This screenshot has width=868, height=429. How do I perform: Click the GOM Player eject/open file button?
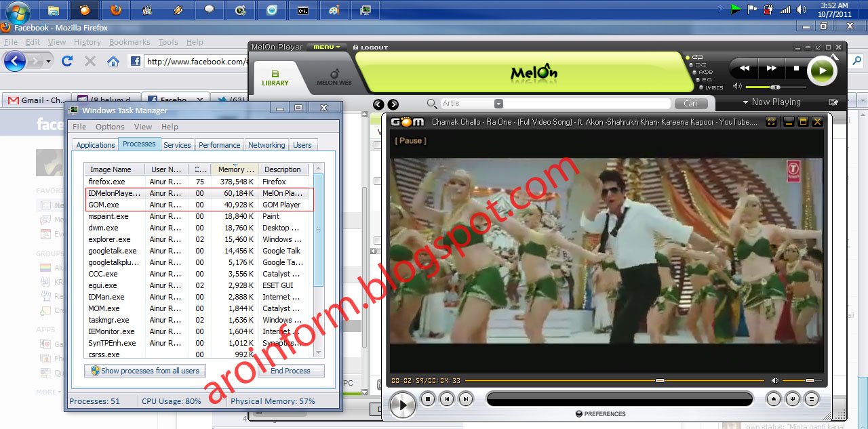[774, 400]
